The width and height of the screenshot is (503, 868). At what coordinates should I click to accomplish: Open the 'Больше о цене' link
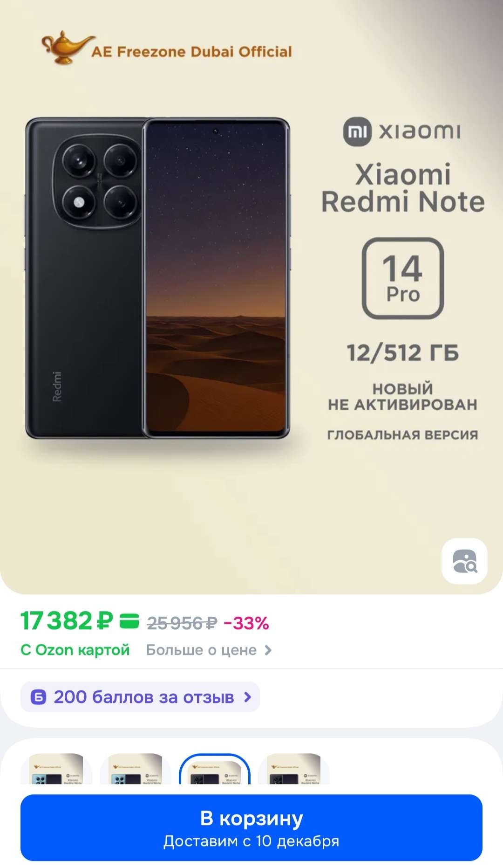(201, 650)
